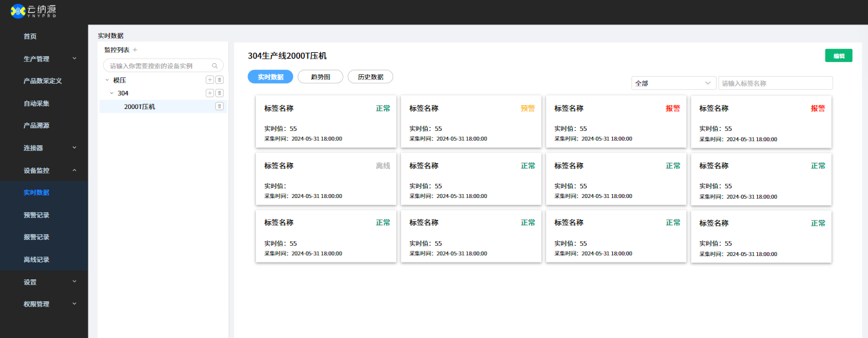Open the 历史数据 tab
Image resolution: width=868 pixels, height=338 pixels.
click(x=370, y=77)
